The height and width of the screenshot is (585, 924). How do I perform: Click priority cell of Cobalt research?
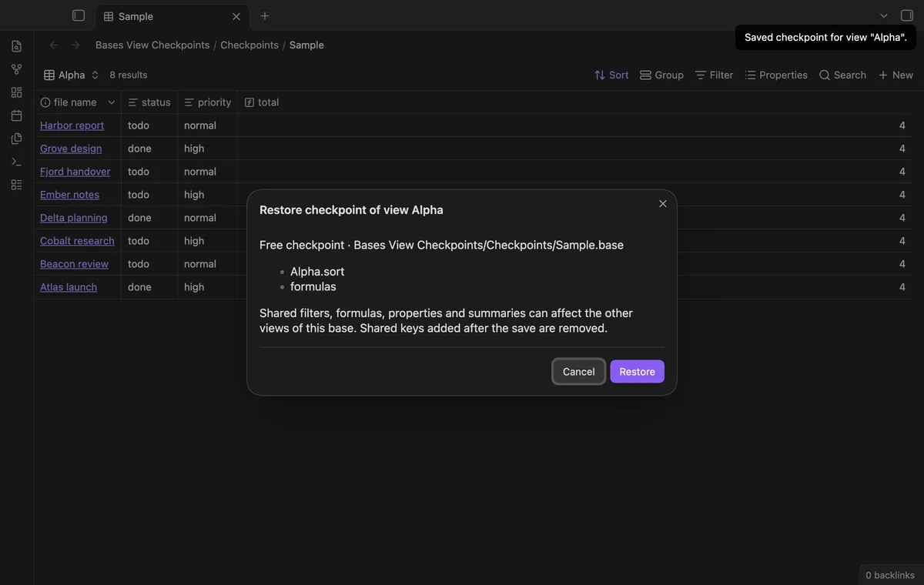(208, 241)
